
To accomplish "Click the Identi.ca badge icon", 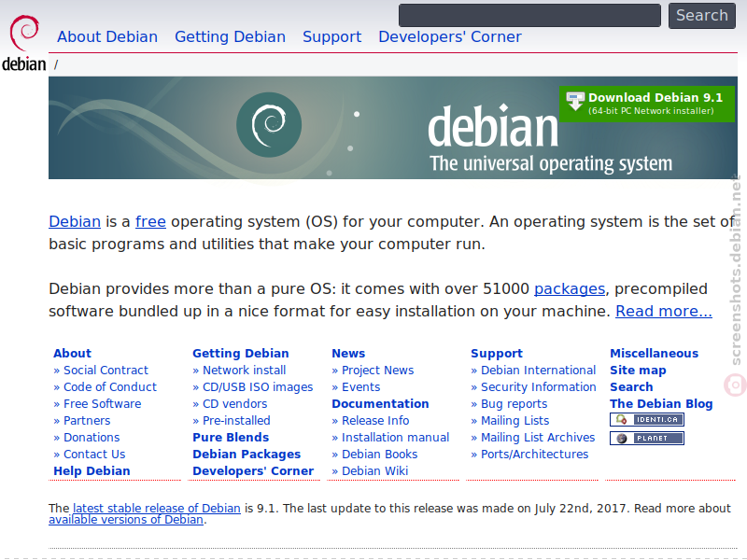I will tap(647, 419).
